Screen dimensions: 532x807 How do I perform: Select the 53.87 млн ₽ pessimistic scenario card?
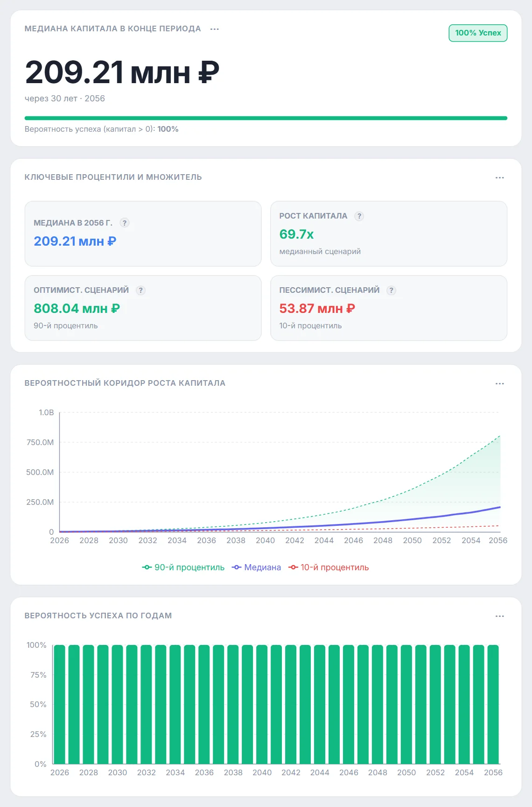pyautogui.click(x=389, y=308)
